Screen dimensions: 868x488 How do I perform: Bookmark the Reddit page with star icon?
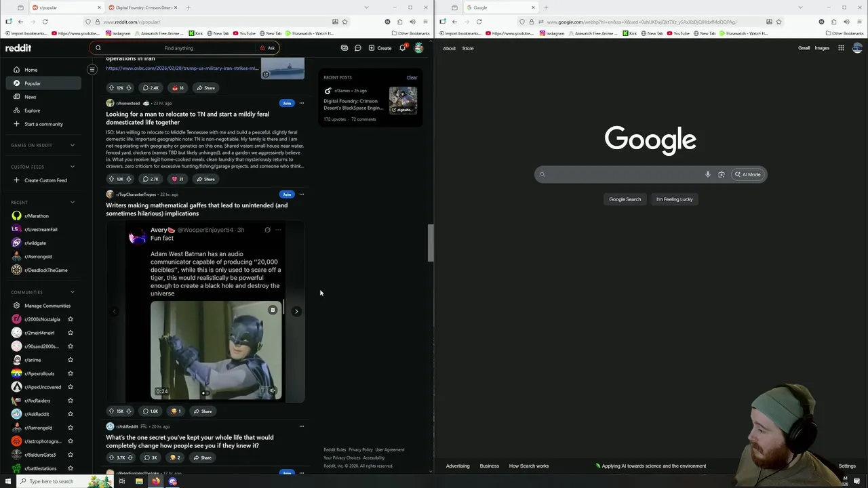click(344, 22)
